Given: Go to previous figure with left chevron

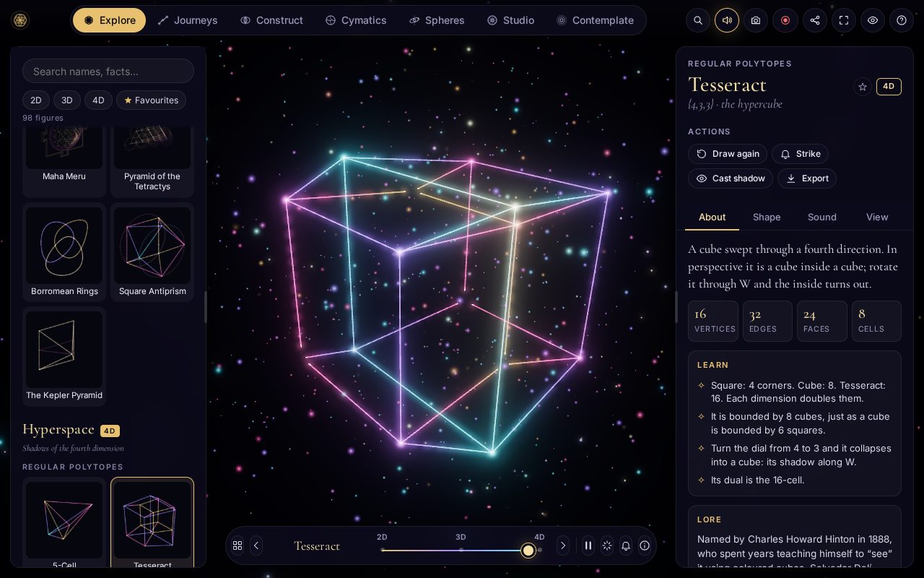Looking at the screenshot, I should [x=256, y=545].
